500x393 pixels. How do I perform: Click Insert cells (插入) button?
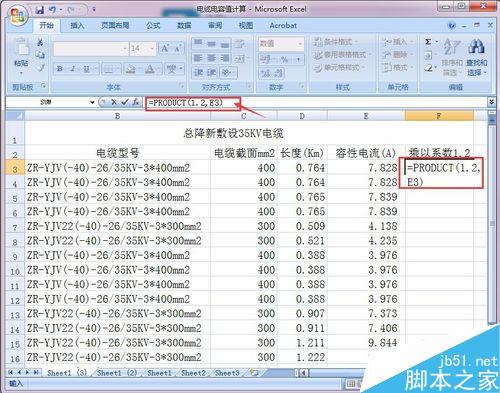pos(397,42)
